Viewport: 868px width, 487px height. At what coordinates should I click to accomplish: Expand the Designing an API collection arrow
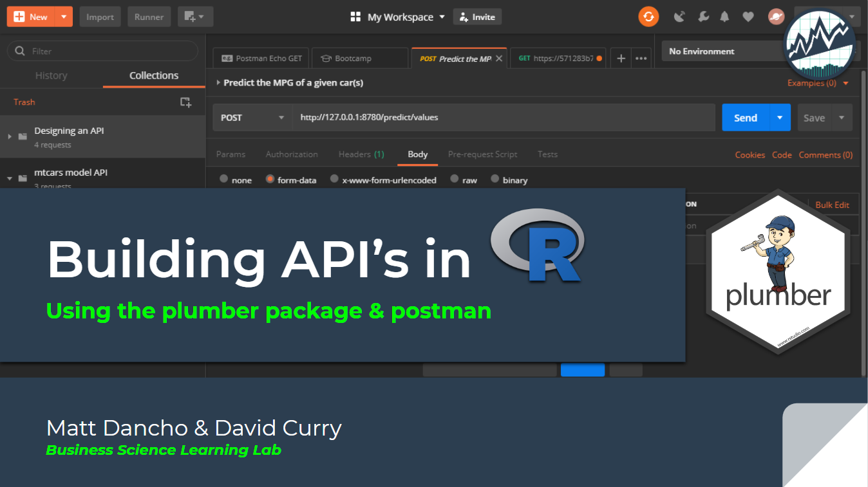(x=9, y=136)
